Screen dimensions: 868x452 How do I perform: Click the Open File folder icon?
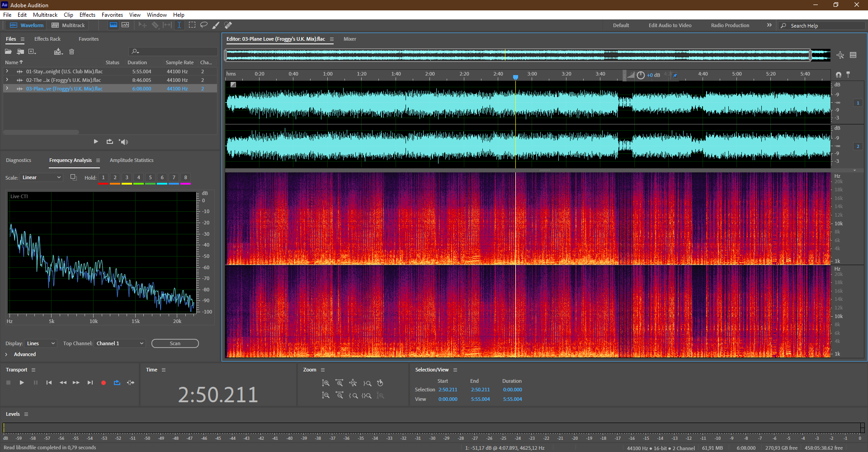9,52
